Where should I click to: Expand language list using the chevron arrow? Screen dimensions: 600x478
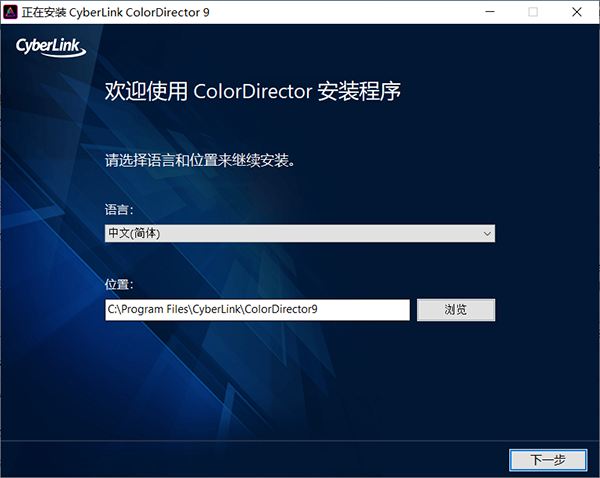(x=487, y=233)
